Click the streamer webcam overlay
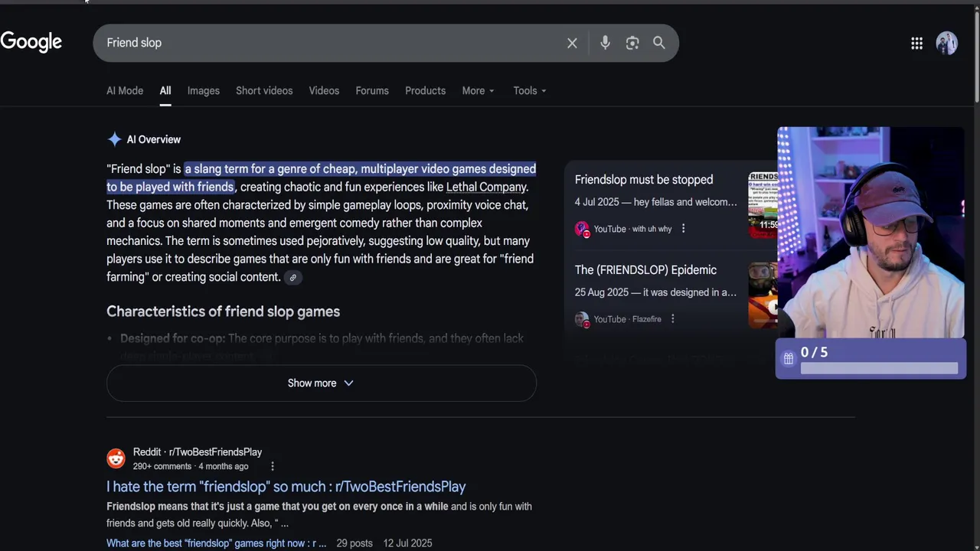Screen dimensions: 980x551 click(x=871, y=233)
